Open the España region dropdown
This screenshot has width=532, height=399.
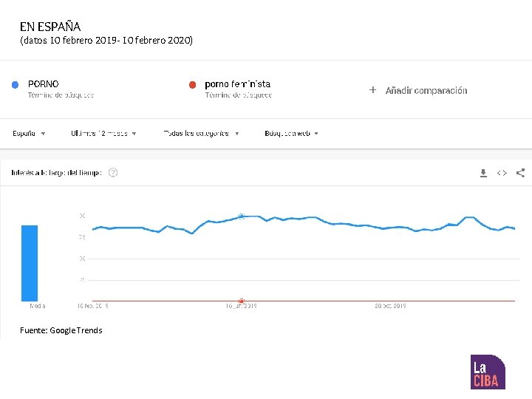click(29, 134)
